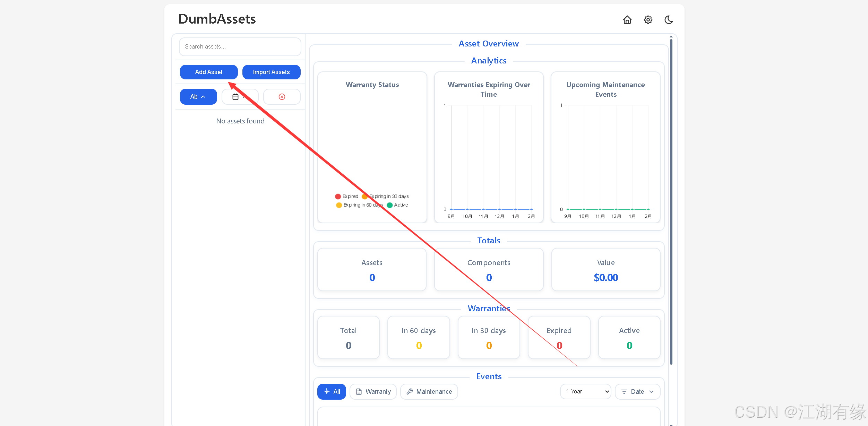Go to the home dashboard icon

point(627,20)
